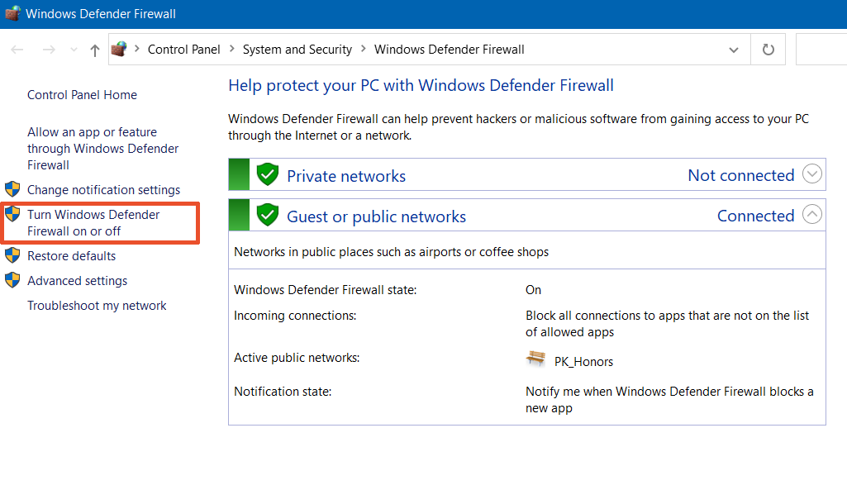Open Allow an app or feature link
Screen dimensions: 847x504
102,149
